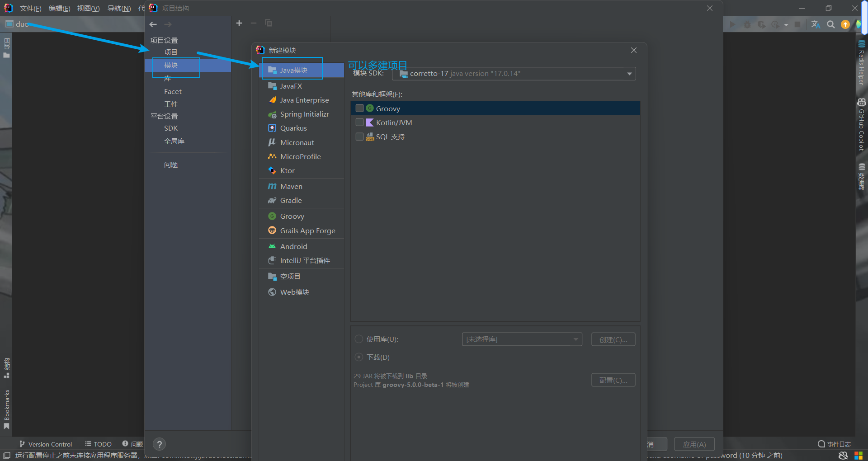
Task: Open the Redis Helper side panel
Action: click(862, 62)
